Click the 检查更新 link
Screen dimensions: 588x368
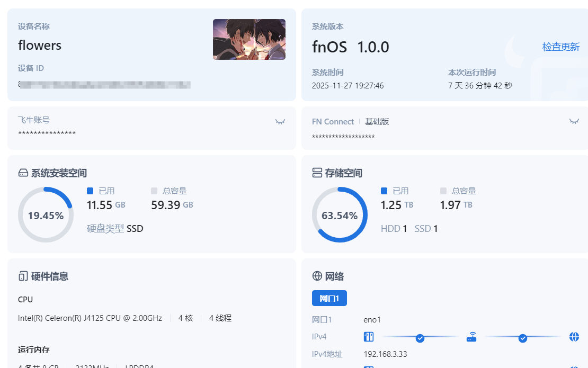560,47
